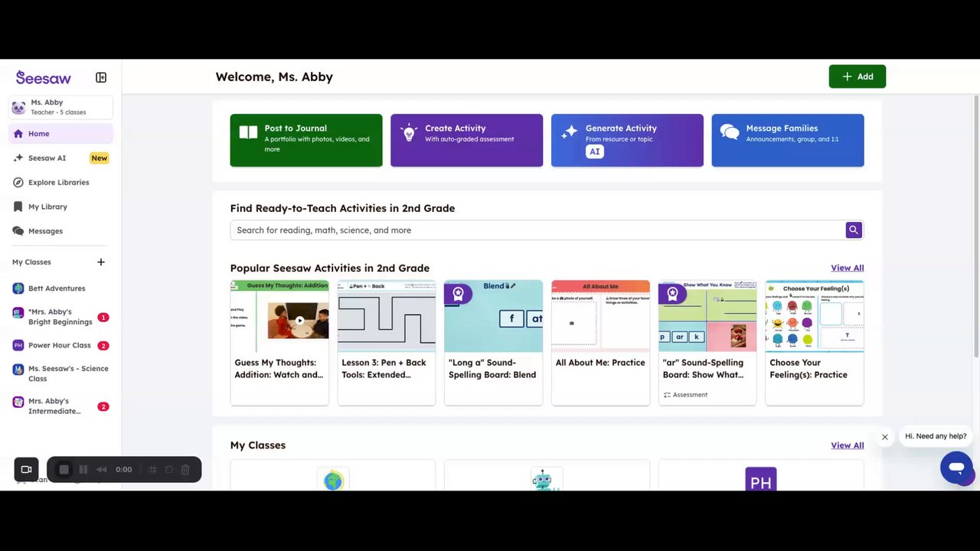Click the Assessment label on "ar" activity
Screen dimensions: 980x551
click(685, 395)
